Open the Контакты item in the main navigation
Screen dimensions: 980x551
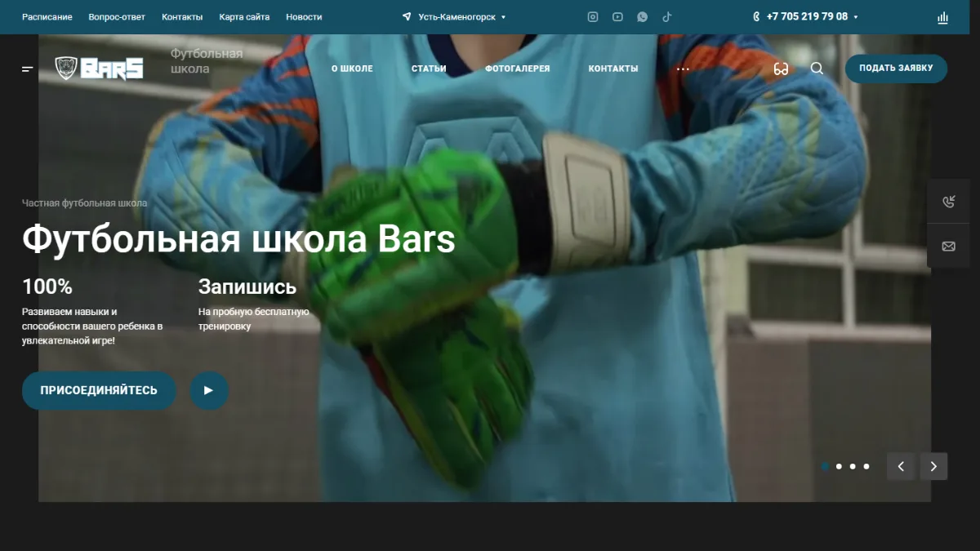613,69
